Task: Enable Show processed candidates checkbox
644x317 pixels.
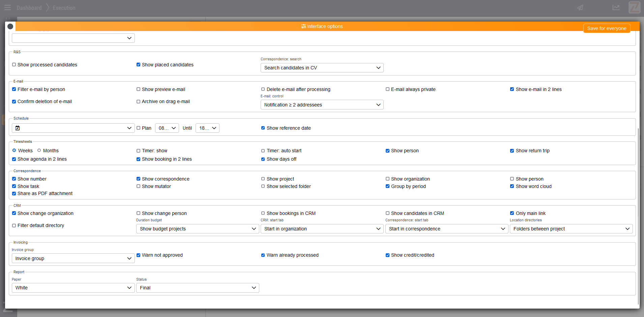Action: coord(14,65)
